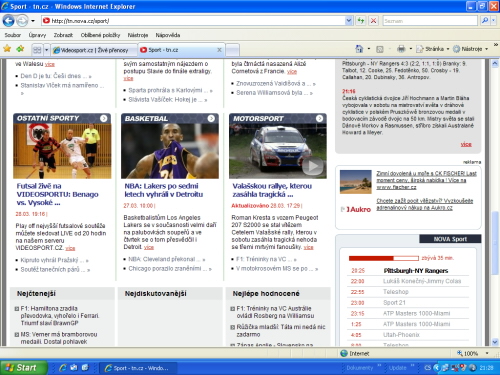Play the rally car video
Viewport: 500px width, 375px height.
312,166
